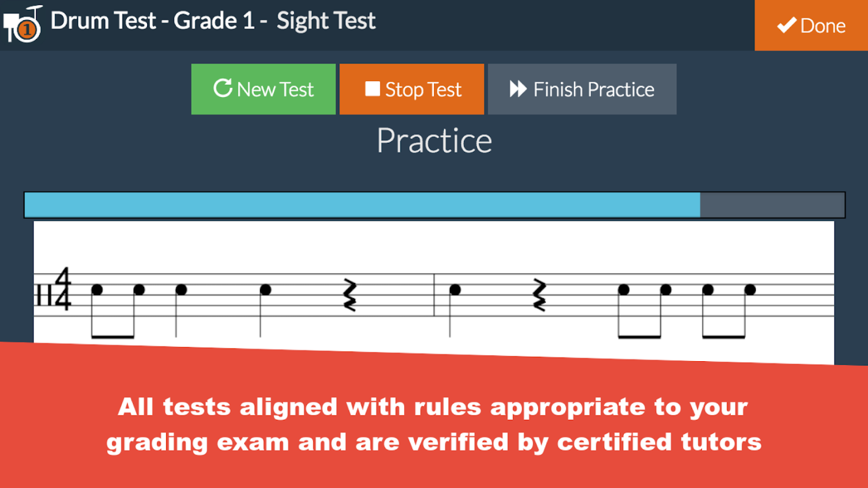
Task: Click the percussion clef on the staff
Action: [42, 295]
